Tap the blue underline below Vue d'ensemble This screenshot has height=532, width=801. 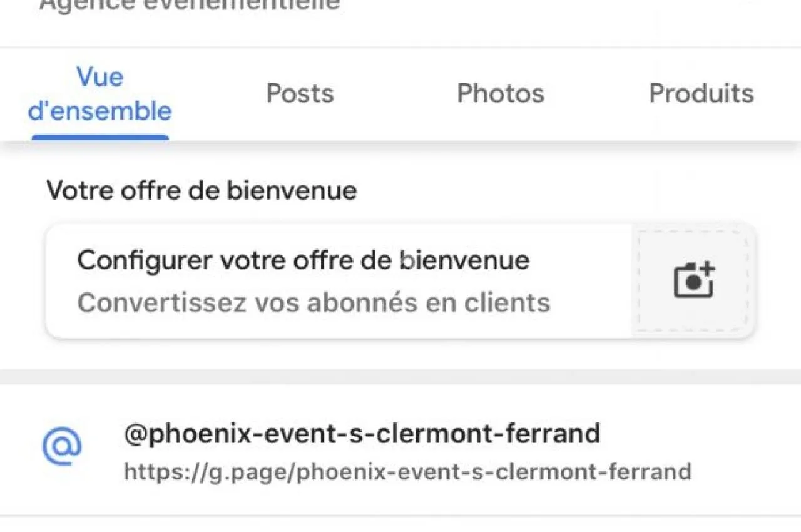(100, 137)
